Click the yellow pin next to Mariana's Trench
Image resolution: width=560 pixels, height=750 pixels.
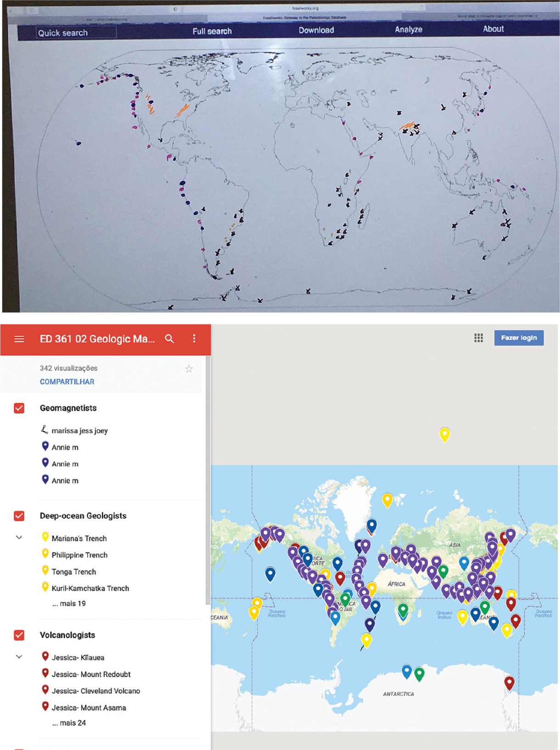pyautogui.click(x=45, y=537)
